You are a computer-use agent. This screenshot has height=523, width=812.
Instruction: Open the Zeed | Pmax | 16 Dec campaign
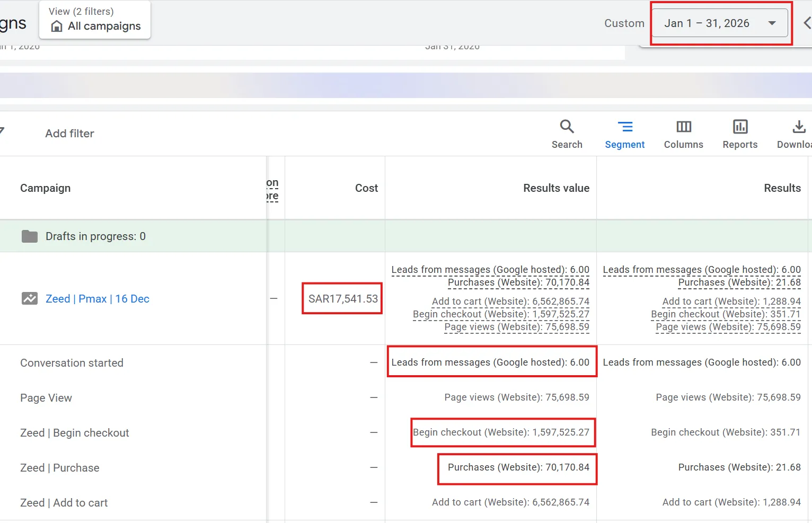[x=98, y=299]
